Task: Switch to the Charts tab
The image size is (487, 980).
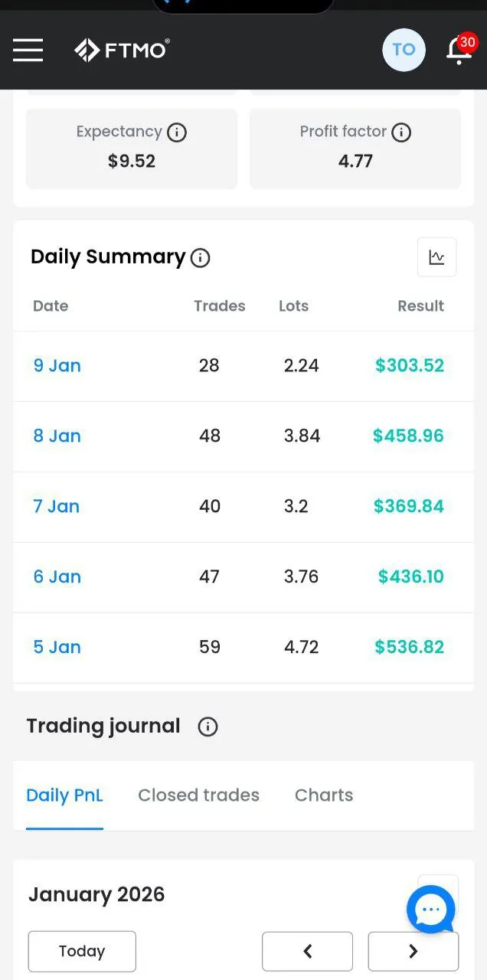Action: (324, 795)
